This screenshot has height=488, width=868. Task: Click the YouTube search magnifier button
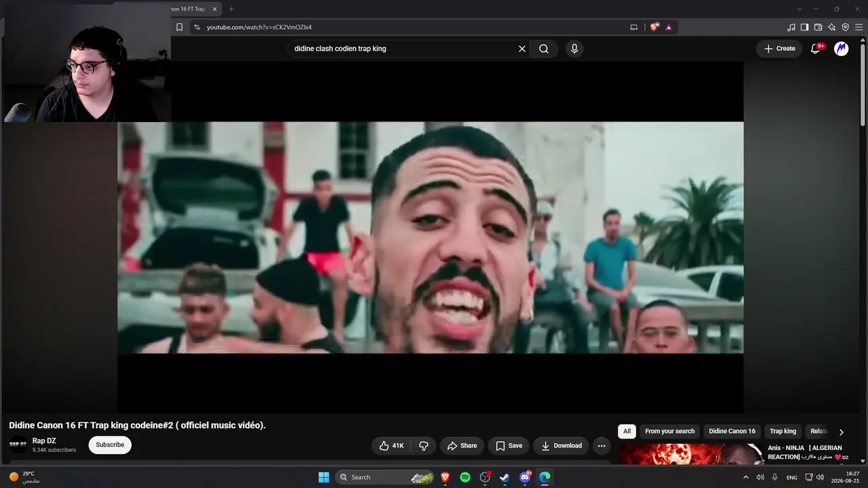pyautogui.click(x=544, y=49)
